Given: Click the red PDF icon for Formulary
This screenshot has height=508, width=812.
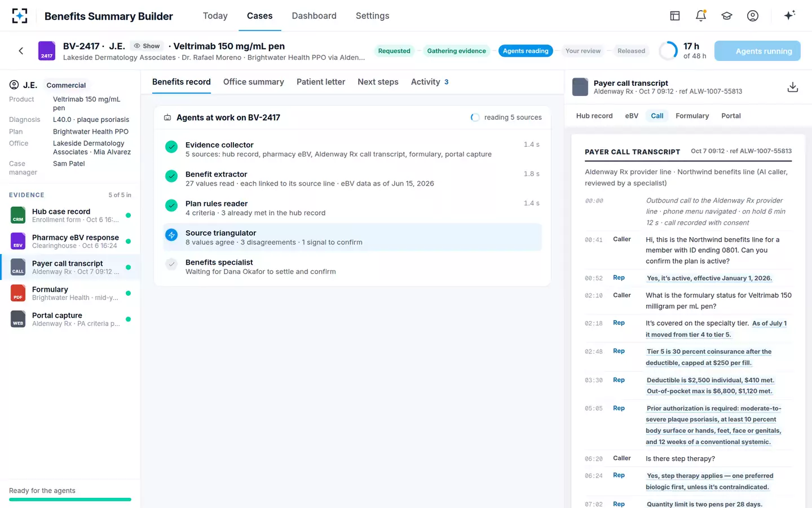Looking at the screenshot, I should 18,293.
